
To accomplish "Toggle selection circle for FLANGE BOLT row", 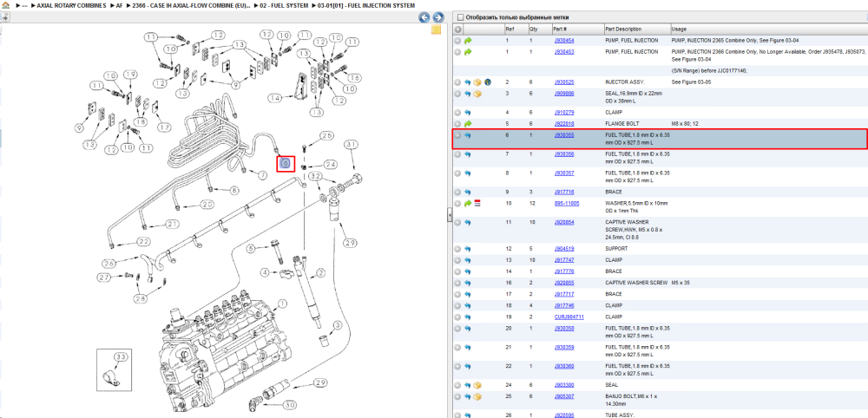I will click(x=457, y=124).
